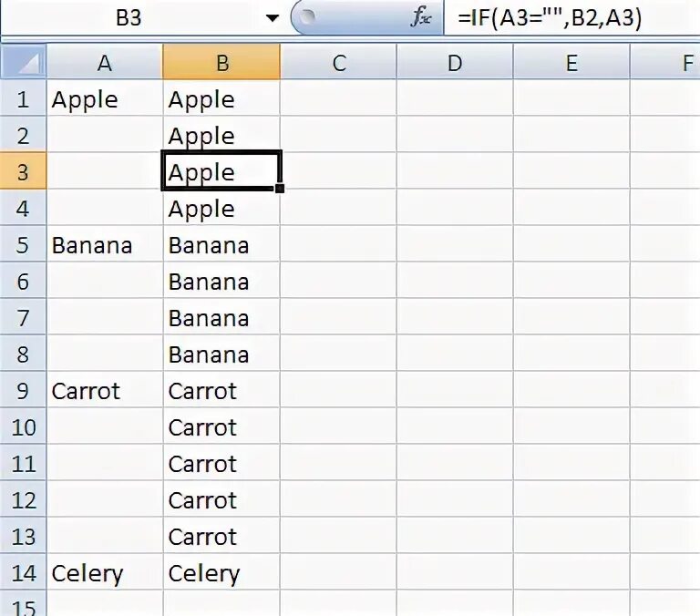This screenshot has height=616, width=700.
Task: Open the Name Box dropdown arrow
Action: 272,18
